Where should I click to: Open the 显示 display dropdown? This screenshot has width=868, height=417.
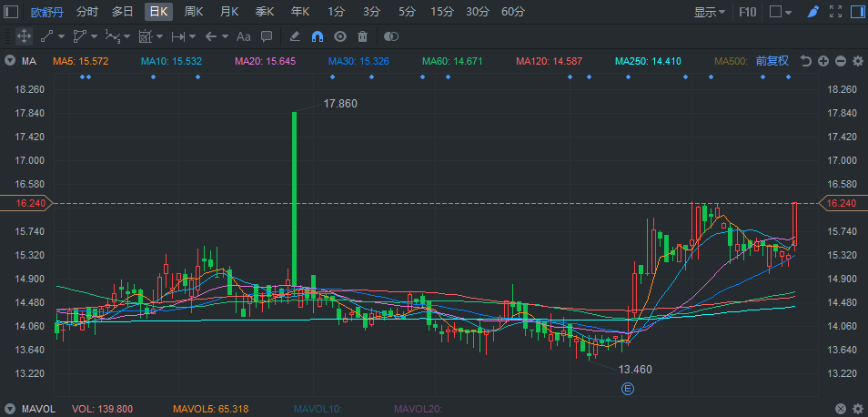point(711,12)
